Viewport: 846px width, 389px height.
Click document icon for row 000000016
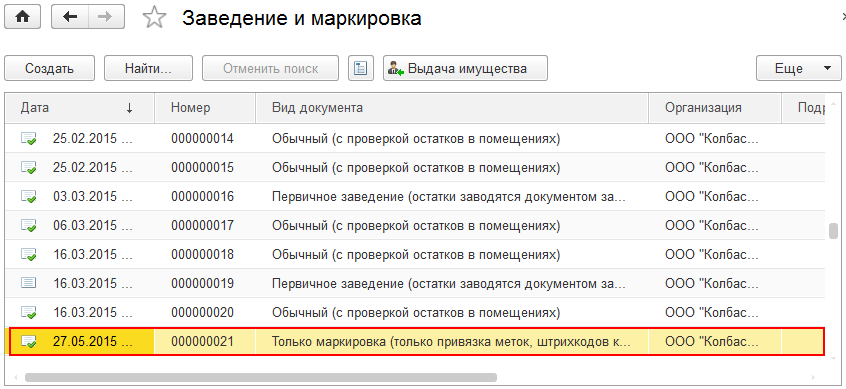pyautogui.click(x=29, y=196)
